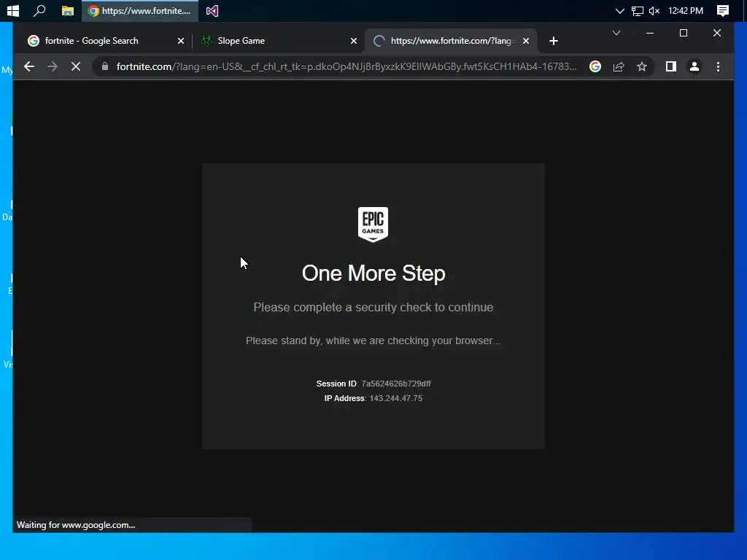Click the Epic Games logo
The width and height of the screenshot is (747, 560).
coord(373,225)
